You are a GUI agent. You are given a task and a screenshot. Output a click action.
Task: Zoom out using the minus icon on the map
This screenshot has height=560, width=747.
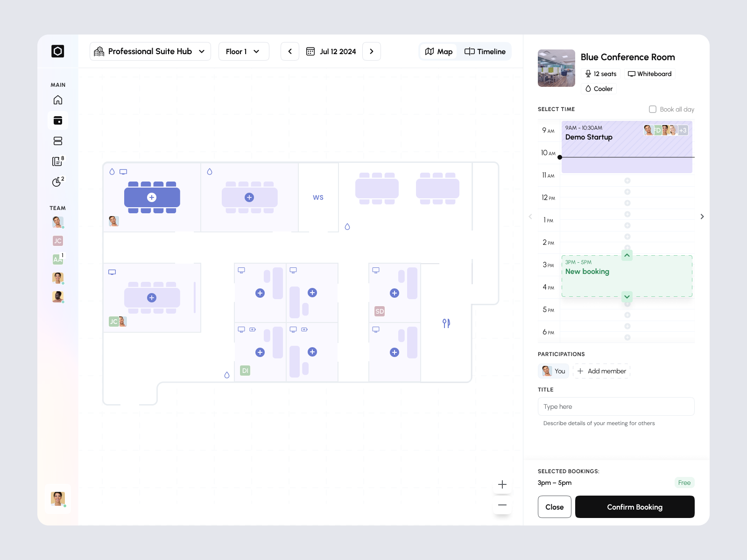pos(502,505)
